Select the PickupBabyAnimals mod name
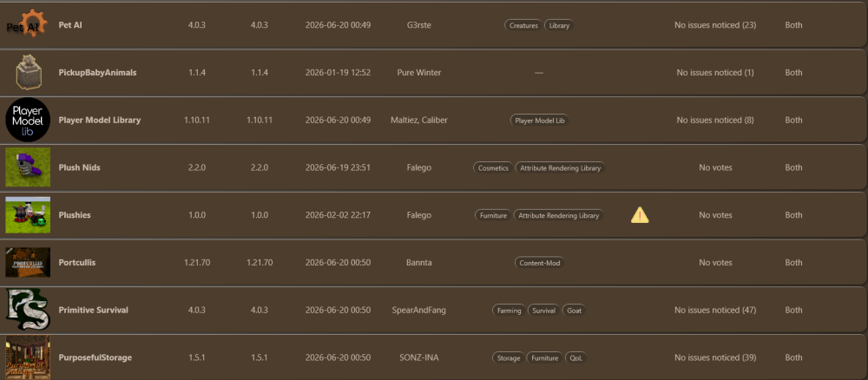Screen dimensions: 868x380 tap(97, 73)
